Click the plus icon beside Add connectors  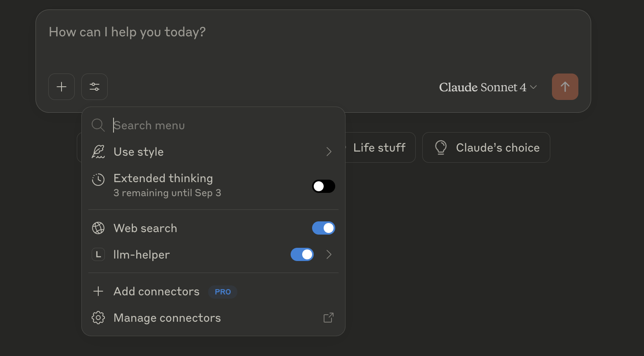(x=98, y=291)
